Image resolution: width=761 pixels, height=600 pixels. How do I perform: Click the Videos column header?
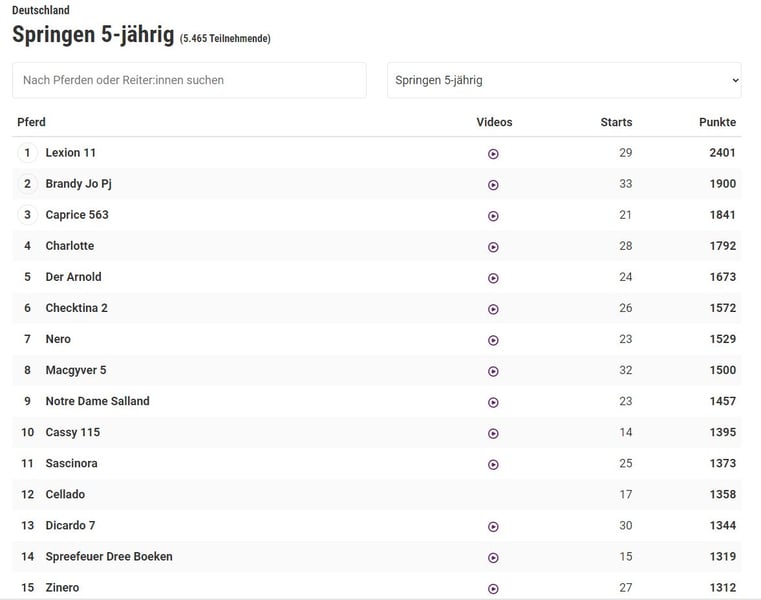click(x=494, y=122)
